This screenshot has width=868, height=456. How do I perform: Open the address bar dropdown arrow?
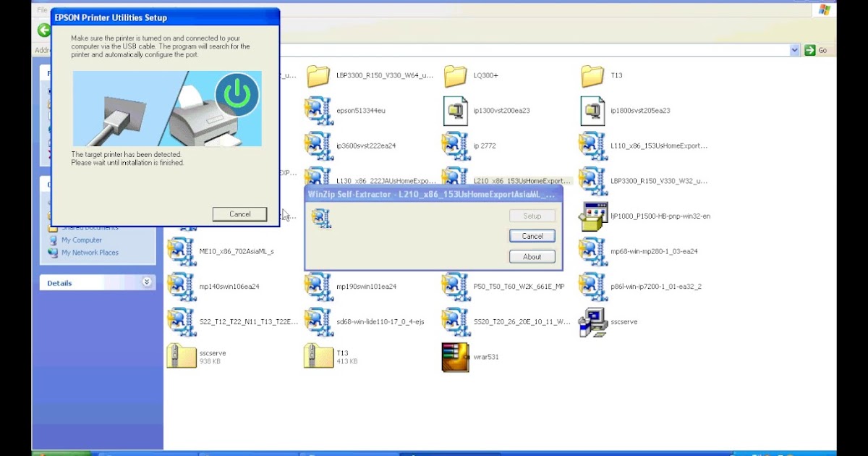[x=795, y=50]
